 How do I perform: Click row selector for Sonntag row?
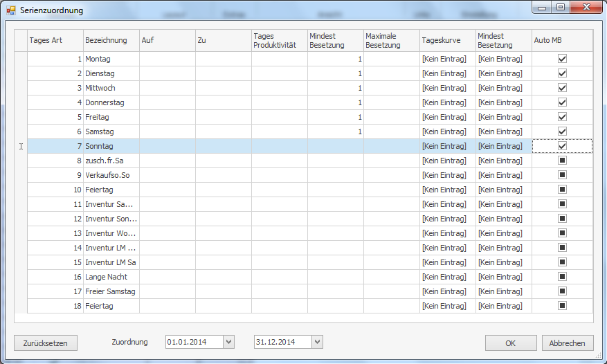coord(21,146)
